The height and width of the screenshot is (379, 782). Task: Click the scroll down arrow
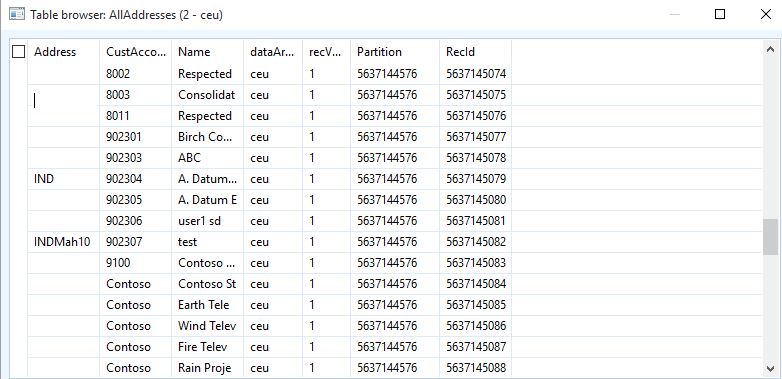coord(770,368)
